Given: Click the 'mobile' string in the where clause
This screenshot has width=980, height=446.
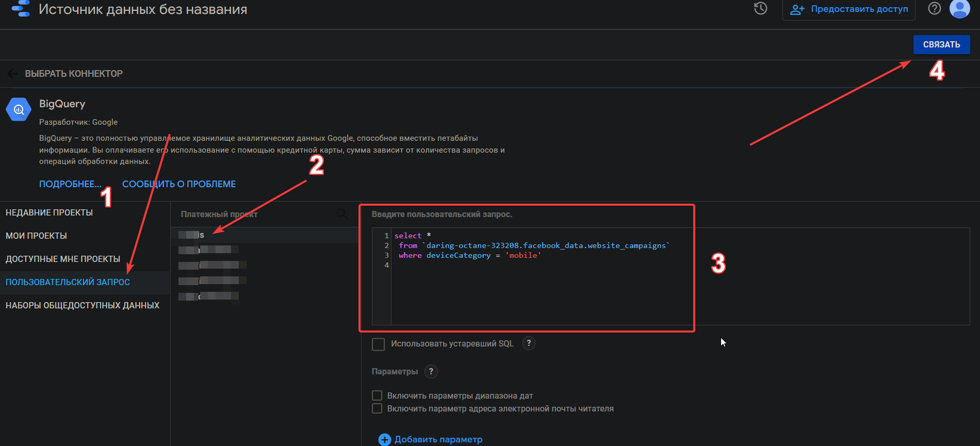Looking at the screenshot, I should pyautogui.click(x=523, y=255).
